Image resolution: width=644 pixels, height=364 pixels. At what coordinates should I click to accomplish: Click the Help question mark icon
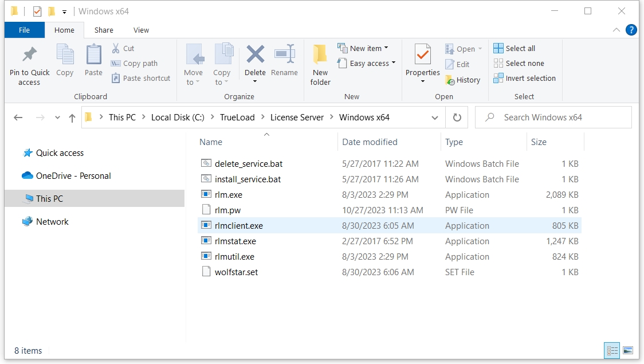(x=631, y=30)
